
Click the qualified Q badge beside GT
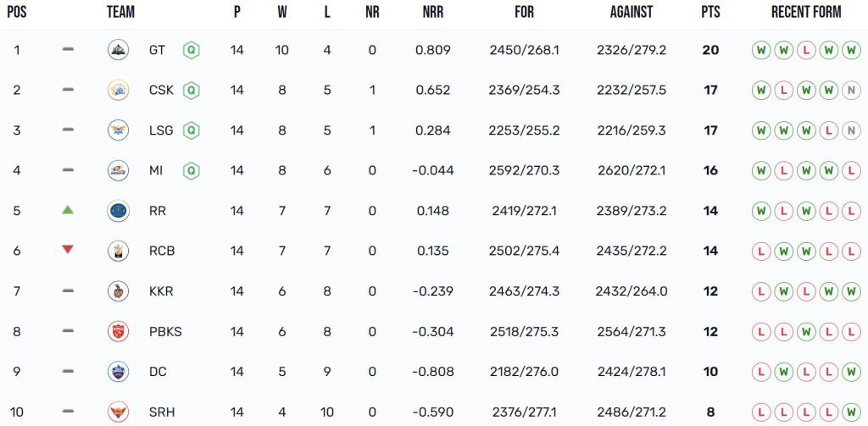pyautogui.click(x=192, y=50)
